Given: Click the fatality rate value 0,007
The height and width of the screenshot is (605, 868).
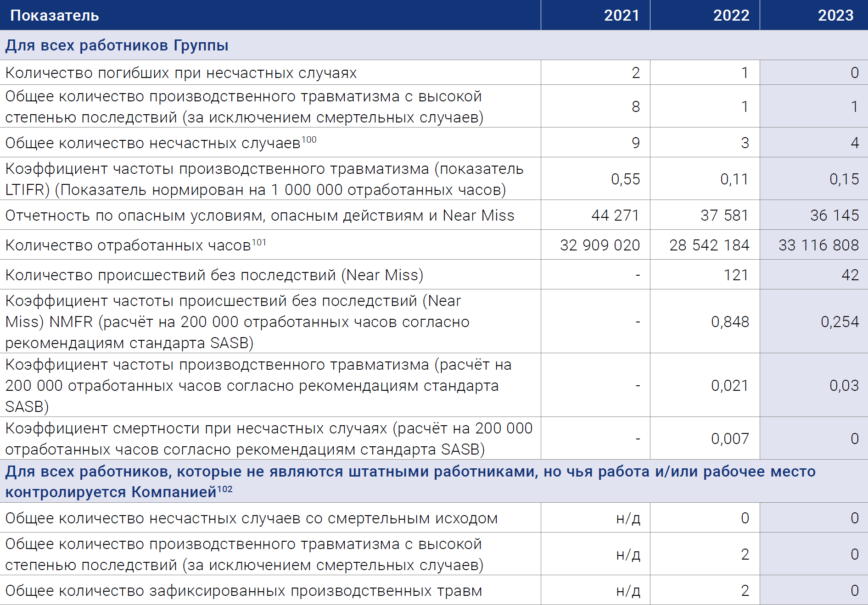Looking at the screenshot, I should (x=730, y=438).
